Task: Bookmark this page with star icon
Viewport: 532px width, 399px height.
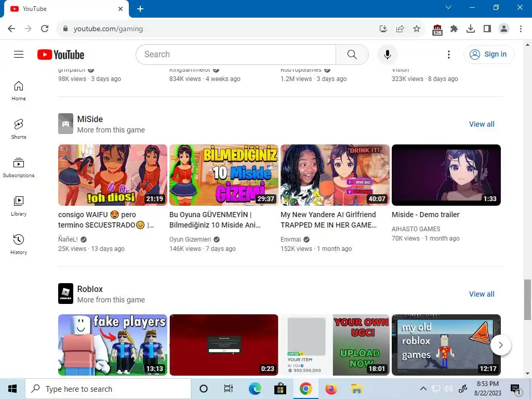Action: (417, 29)
